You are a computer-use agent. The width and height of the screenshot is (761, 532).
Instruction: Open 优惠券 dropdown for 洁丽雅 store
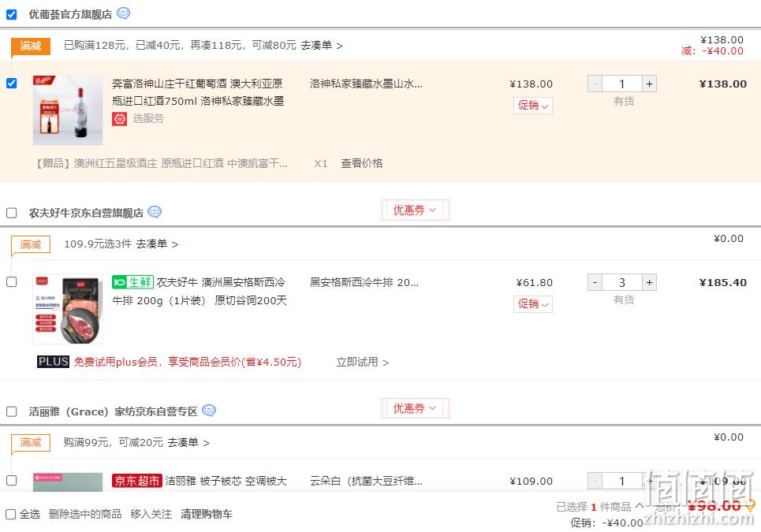(x=415, y=408)
